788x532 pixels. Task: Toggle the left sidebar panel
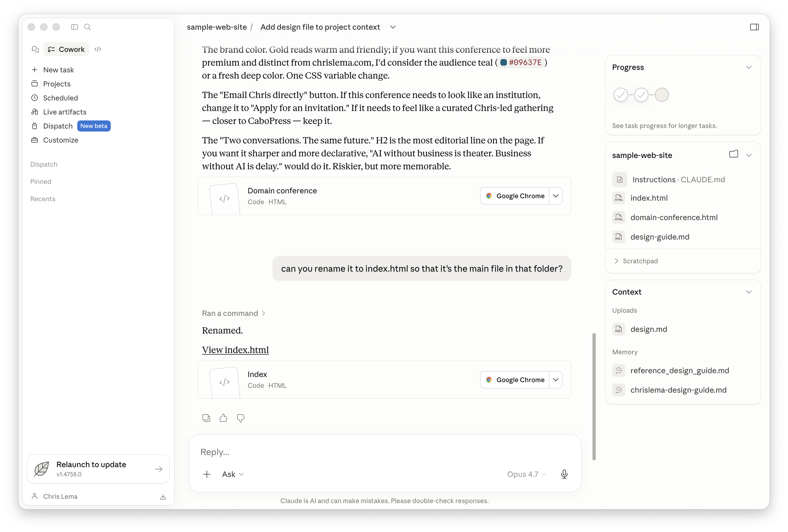[75, 27]
